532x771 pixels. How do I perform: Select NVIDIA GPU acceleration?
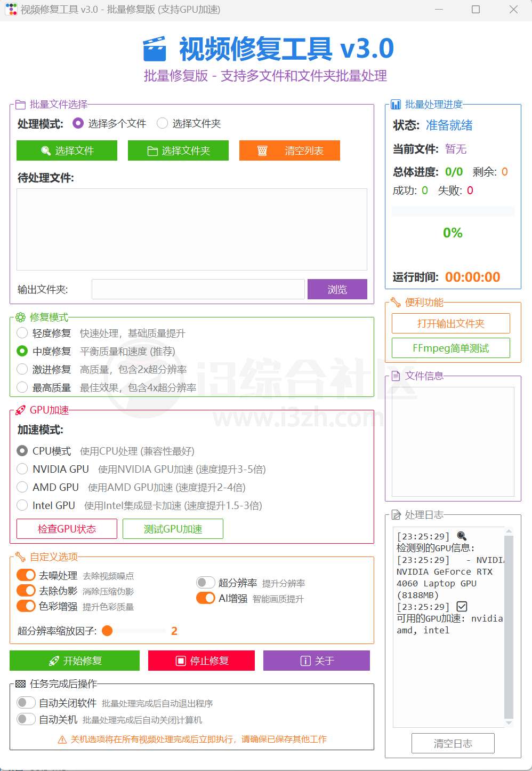(22, 469)
